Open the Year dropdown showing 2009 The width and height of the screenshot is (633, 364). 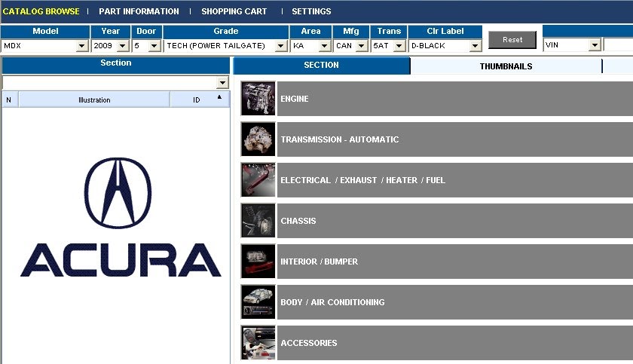pyautogui.click(x=111, y=46)
